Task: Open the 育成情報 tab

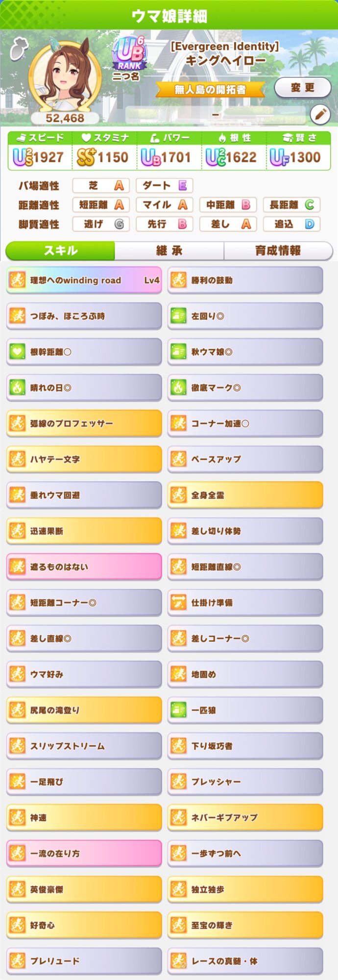Action: 278,251
